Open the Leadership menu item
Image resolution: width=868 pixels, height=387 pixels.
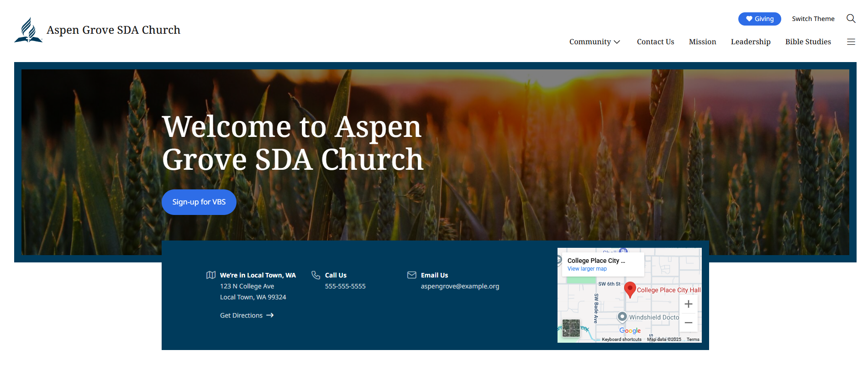coord(751,42)
